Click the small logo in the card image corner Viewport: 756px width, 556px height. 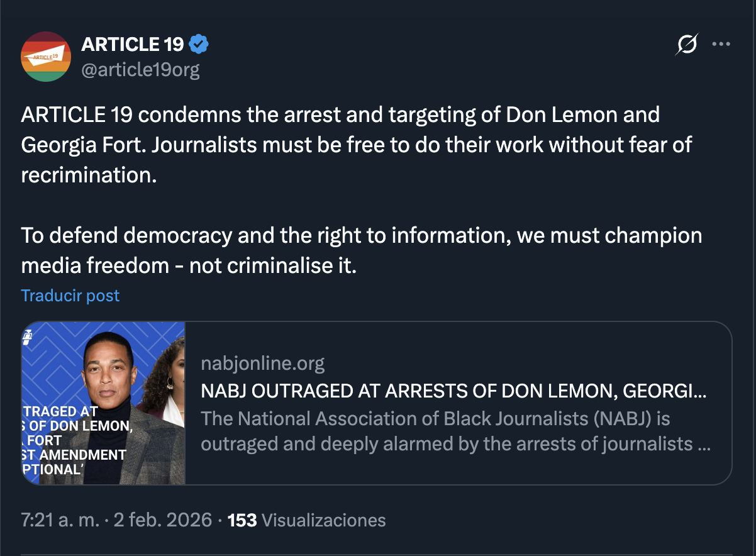[27, 336]
